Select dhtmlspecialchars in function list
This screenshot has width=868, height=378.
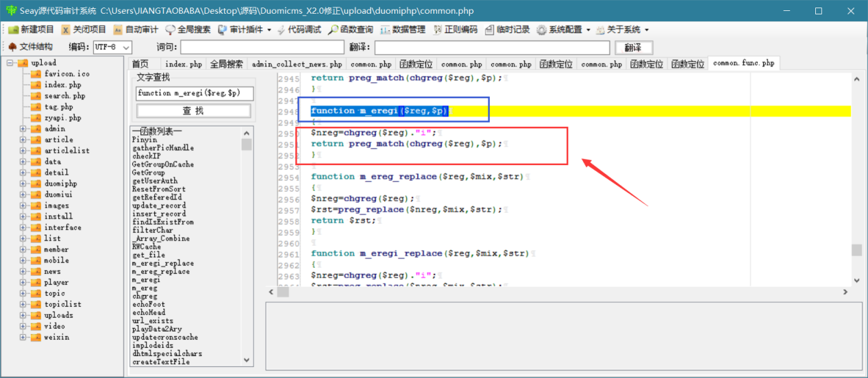click(167, 353)
